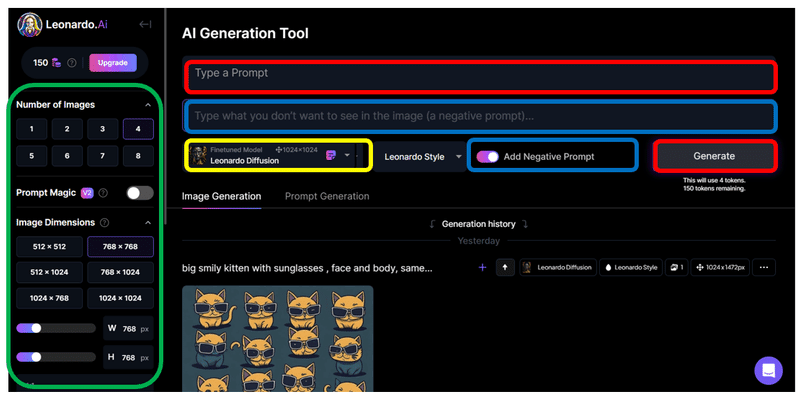Disable the Add Negative Prompt toggle
800x397 pixels.
tap(488, 157)
